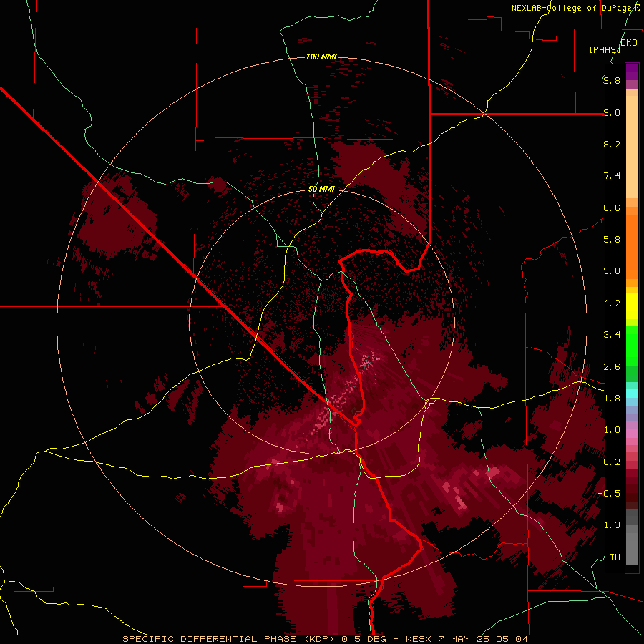644x644 pixels.
Task: Click the 1.0 legend value
Action: point(612,430)
